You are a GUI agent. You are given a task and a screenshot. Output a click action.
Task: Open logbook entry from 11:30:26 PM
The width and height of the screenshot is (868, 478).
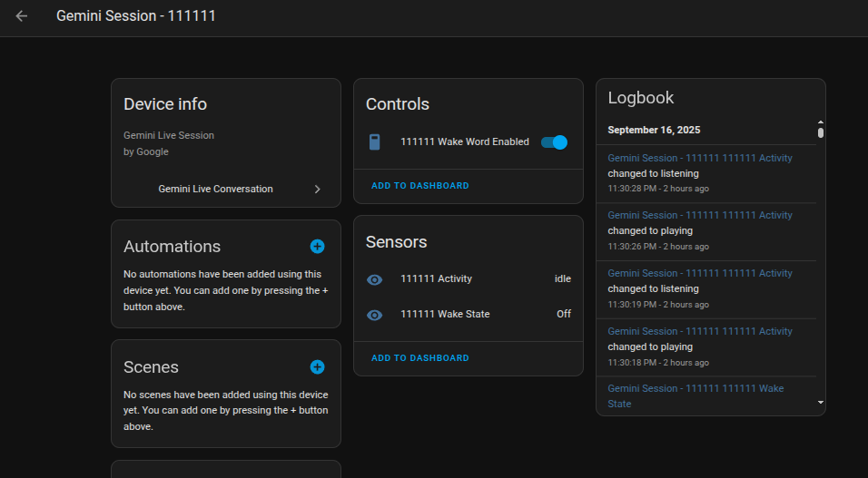(699, 215)
